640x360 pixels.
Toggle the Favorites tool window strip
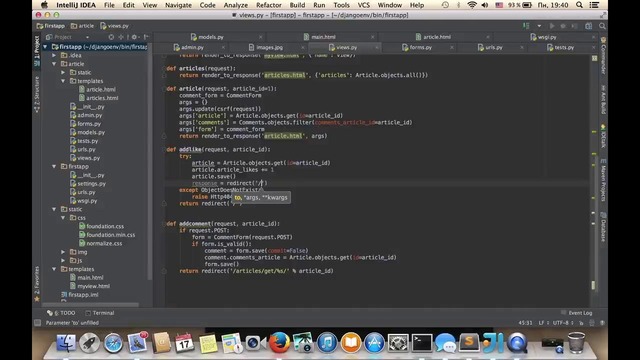[37, 284]
